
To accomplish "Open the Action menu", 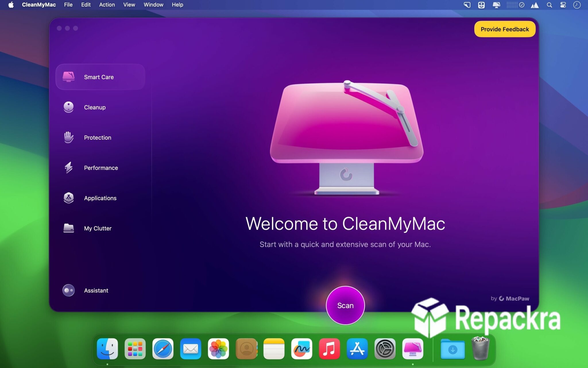I will tap(107, 5).
